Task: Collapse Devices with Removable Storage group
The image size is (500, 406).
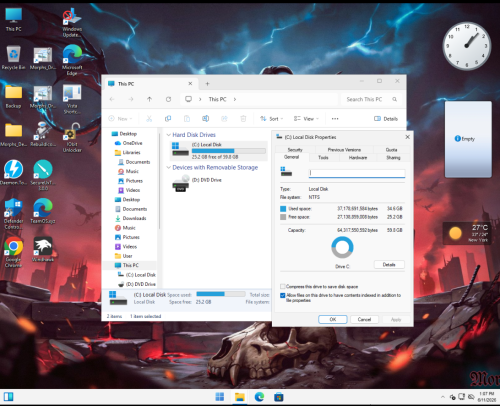Action: (x=169, y=167)
